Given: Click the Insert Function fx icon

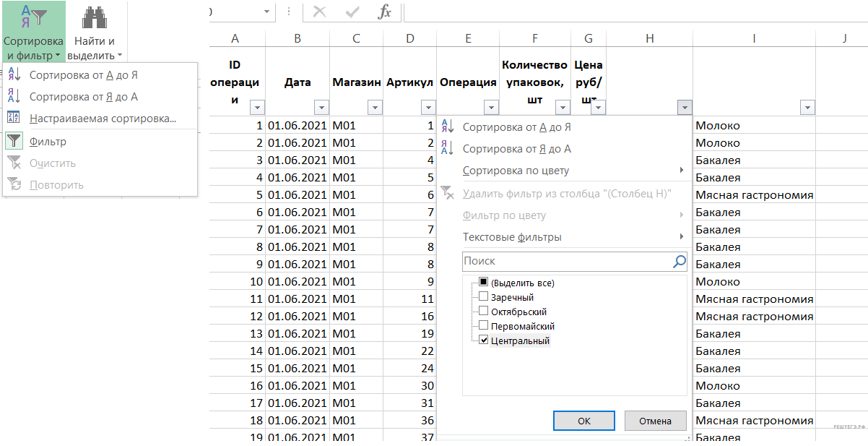Looking at the screenshot, I should click(385, 12).
